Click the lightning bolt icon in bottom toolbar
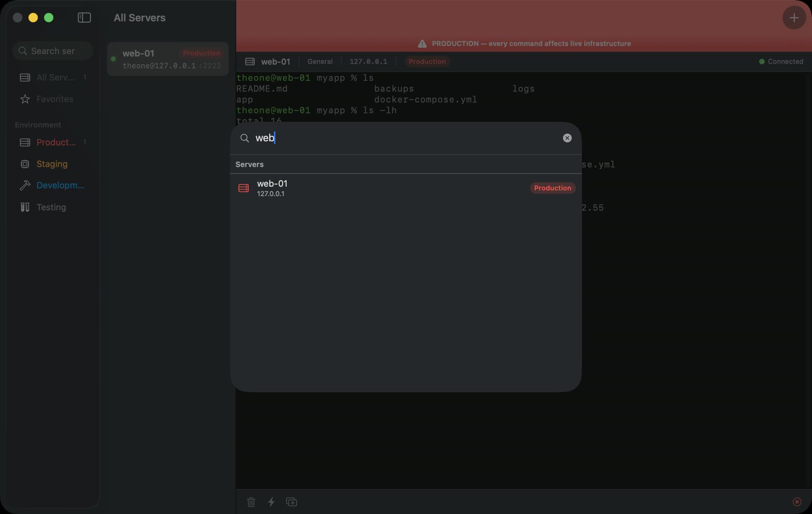 (271, 502)
